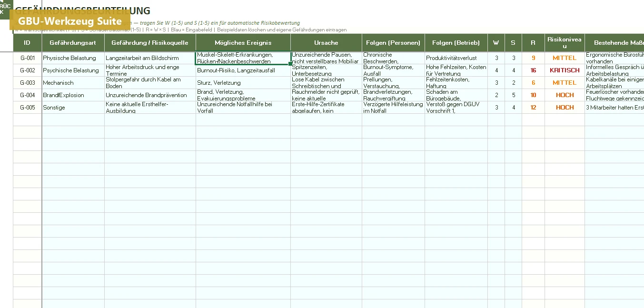Click the KRITISCH risk level cell
The image size is (644, 308).
[x=565, y=70]
